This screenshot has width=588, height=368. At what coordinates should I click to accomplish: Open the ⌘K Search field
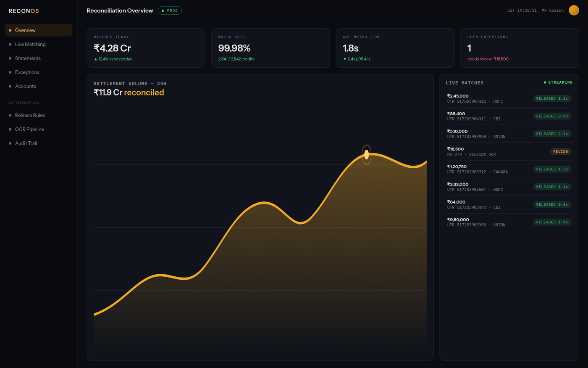[x=553, y=11]
